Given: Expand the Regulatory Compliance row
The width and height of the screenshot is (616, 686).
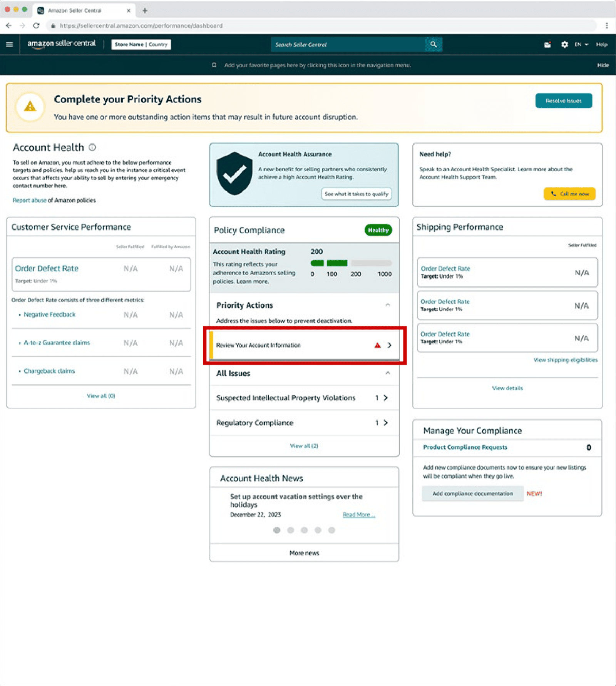Looking at the screenshot, I should coord(304,423).
